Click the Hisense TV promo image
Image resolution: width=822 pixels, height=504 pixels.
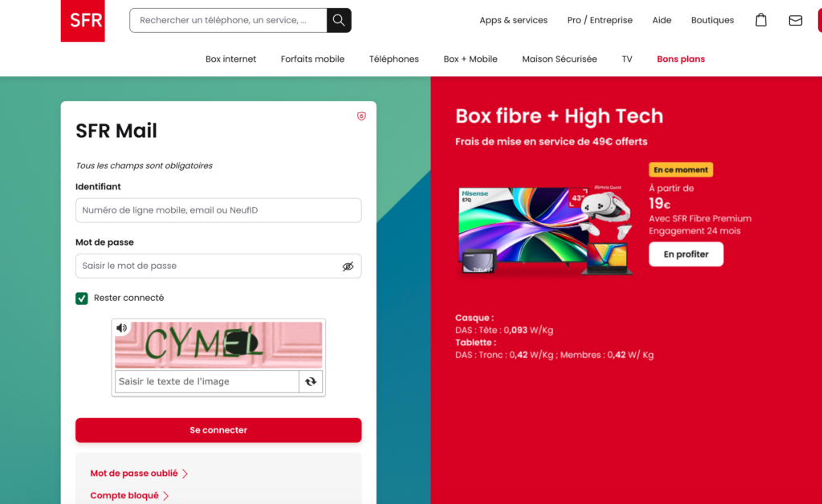click(x=545, y=230)
